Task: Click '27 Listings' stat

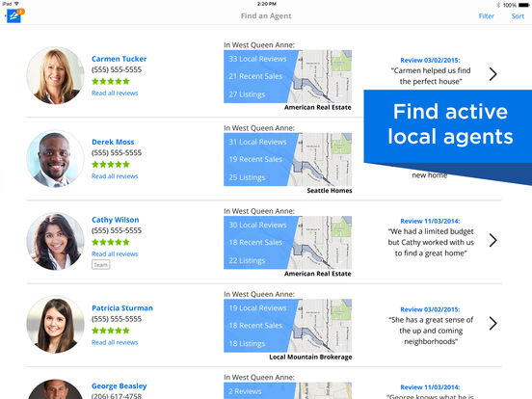Action: click(x=247, y=94)
